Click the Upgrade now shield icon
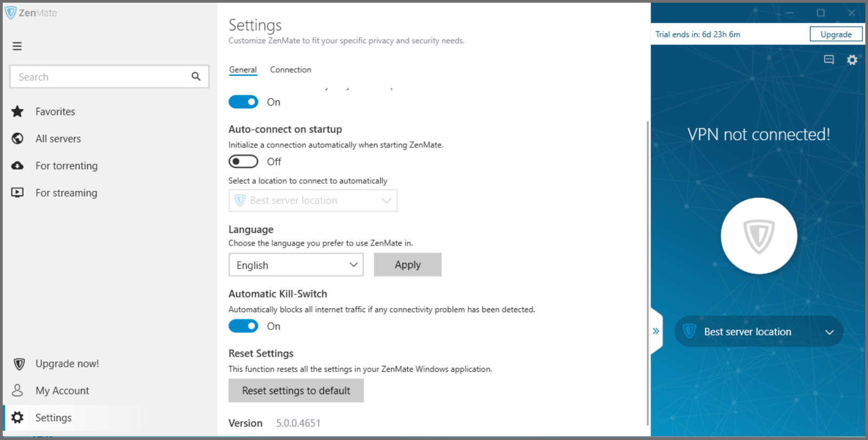Image resolution: width=868 pixels, height=440 pixels. (19, 364)
